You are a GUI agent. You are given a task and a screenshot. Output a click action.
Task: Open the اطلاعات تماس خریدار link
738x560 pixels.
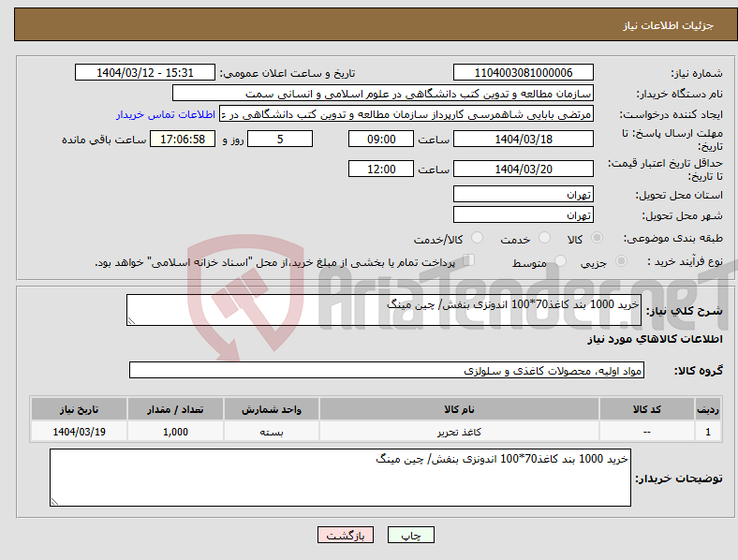tap(166, 114)
